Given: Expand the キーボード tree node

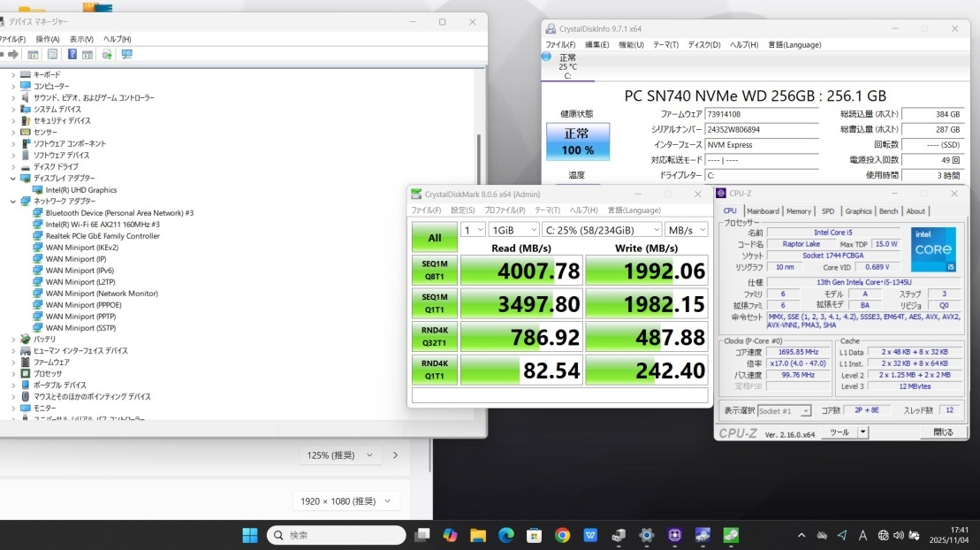Looking at the screenshot, I should coord(13,75).
